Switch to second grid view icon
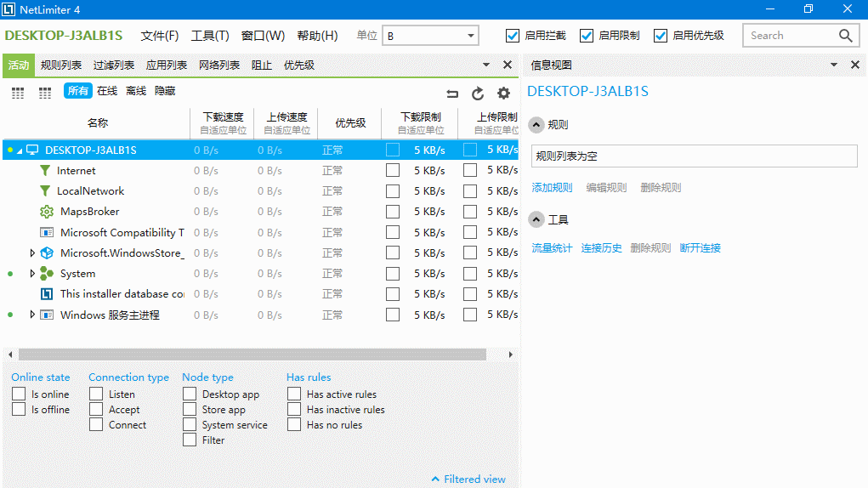 point(45,93)
